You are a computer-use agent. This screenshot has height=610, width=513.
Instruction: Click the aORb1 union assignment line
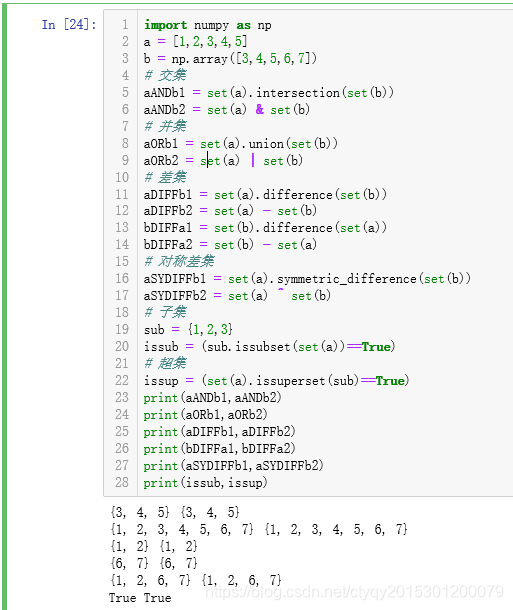[241, 144]
